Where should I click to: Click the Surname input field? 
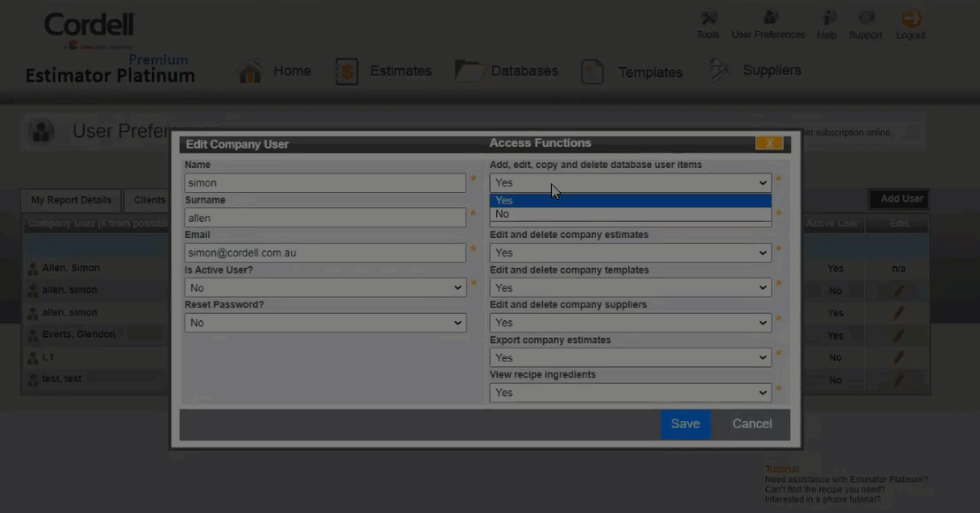pyautogui.click(x=325, y=218)
